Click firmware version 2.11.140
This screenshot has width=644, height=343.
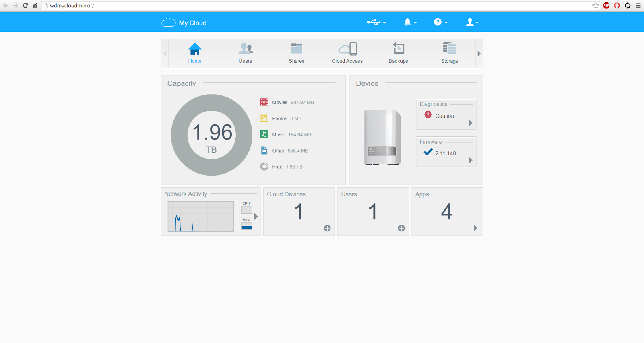446,153
